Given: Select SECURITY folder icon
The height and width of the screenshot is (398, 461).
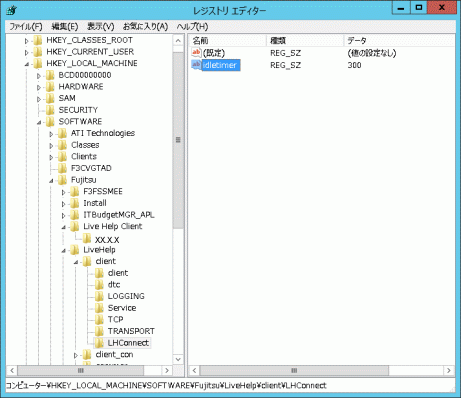Looking at the screenshot, I should tap(50, 110).
